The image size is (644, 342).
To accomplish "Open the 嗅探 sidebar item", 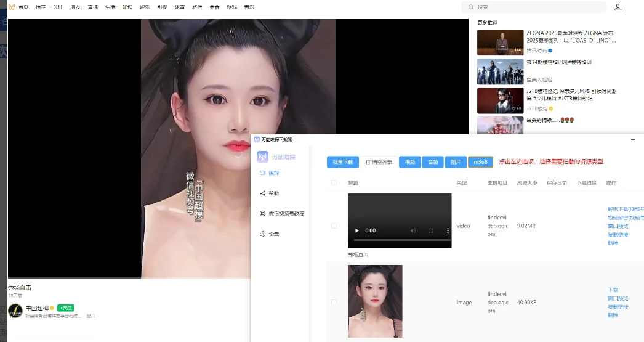I will 270,173.
